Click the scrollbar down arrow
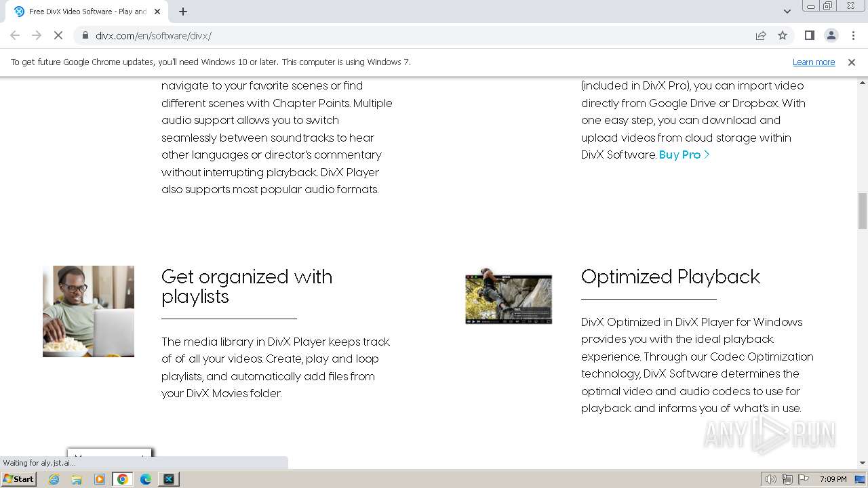The image size is (868, 488). point(863,463)
